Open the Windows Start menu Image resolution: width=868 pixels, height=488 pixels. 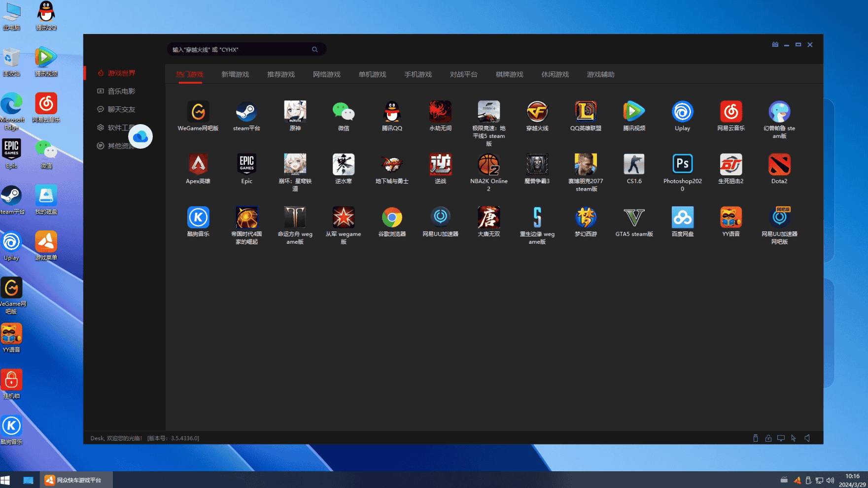5,480
